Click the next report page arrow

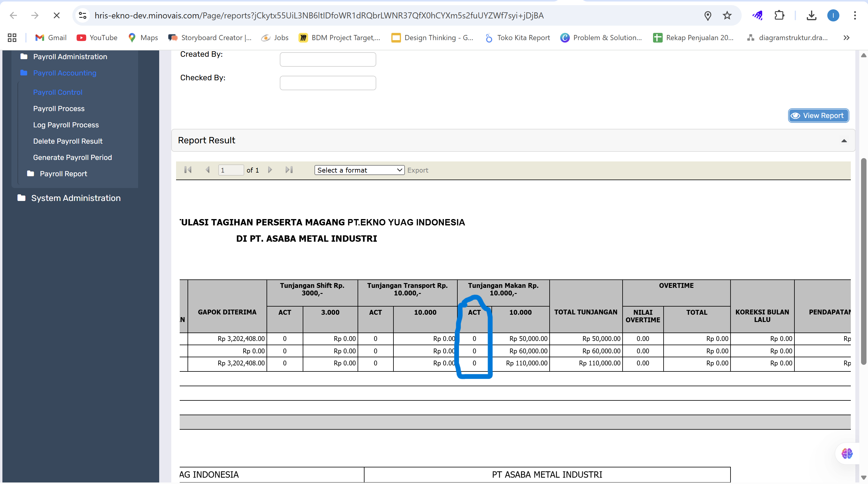pyautogui.click(x=270, y=170)
